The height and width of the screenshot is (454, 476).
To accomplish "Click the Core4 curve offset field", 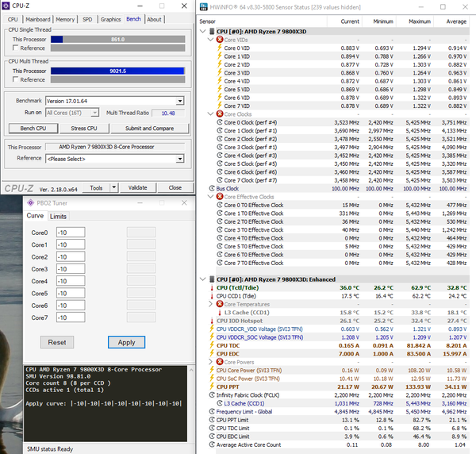I will [71, 281].
